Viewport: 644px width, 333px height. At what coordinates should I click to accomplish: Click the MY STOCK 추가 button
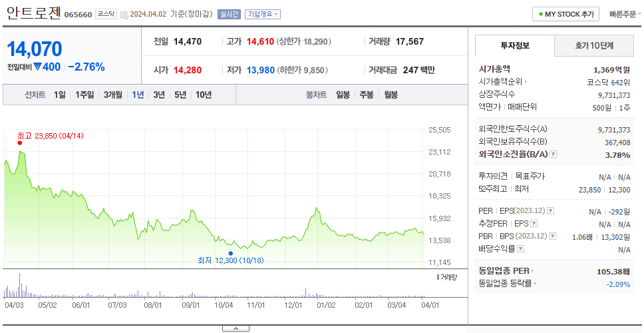(x=566, y=15)
